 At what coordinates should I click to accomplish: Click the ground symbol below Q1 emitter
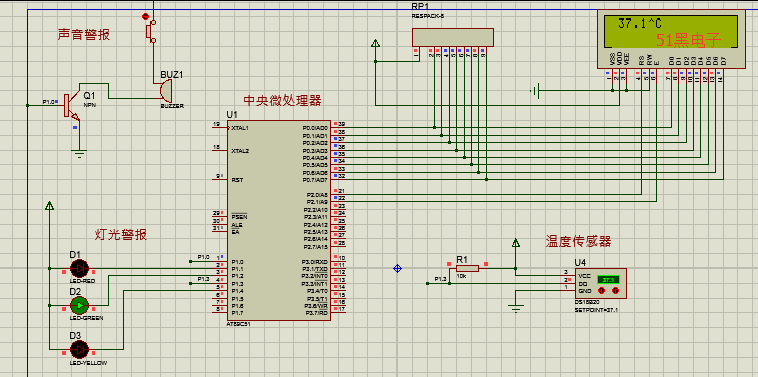coord(79,154)
